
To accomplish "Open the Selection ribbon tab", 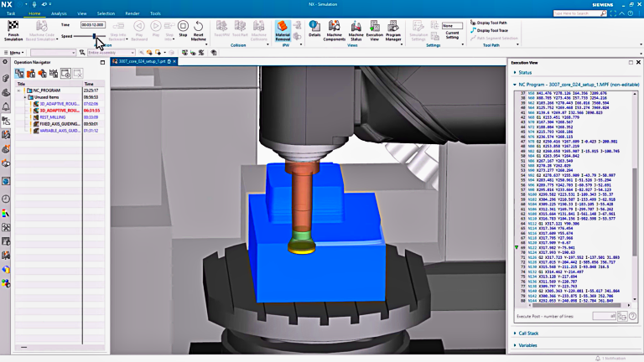I will point(106,13).
